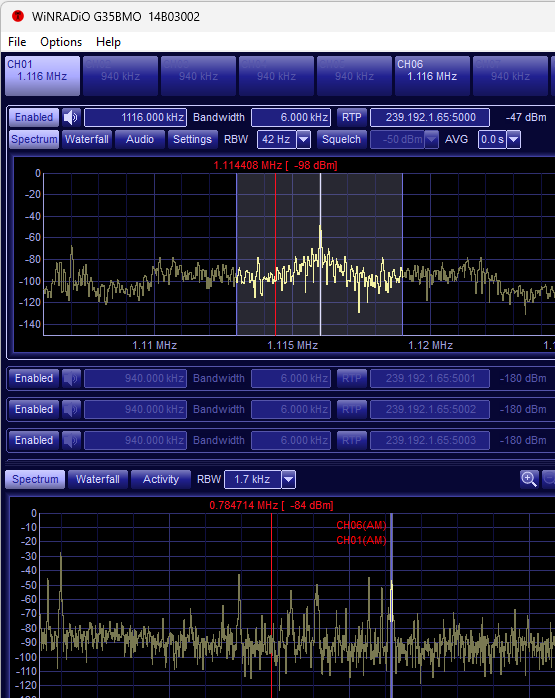Click the 1.11 MHz axis label
The image size is (555, 698).
coord(154,345)
